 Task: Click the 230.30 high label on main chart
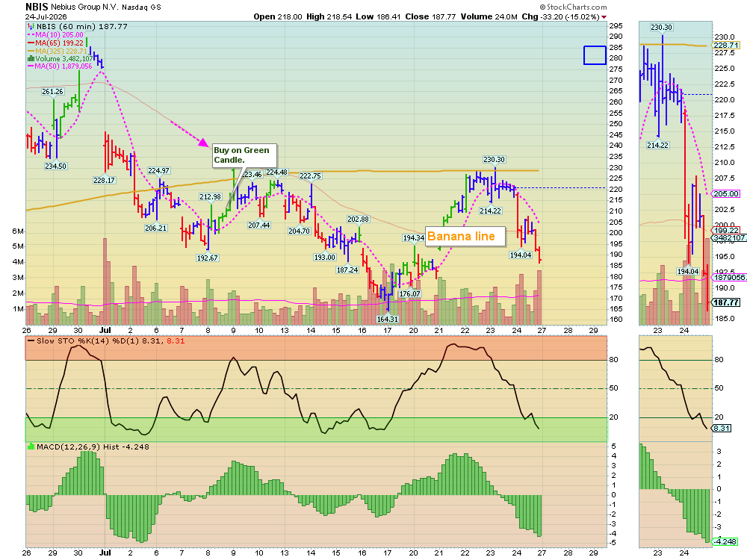pyautogui.click(x=494, y=160)
